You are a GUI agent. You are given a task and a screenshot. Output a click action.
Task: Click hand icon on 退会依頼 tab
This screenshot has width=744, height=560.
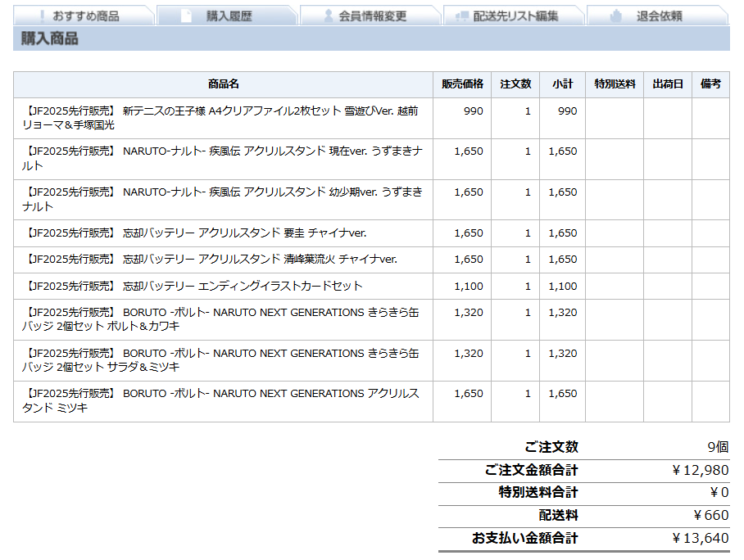(616, 16)
